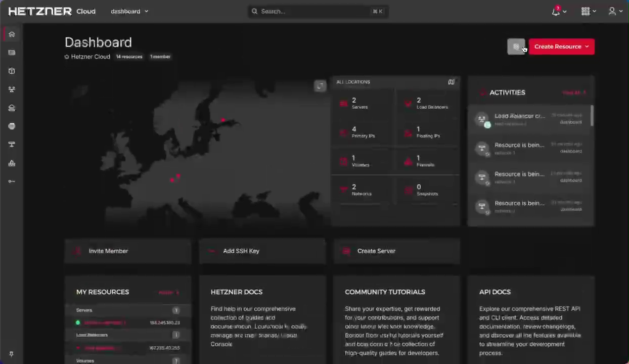View all activities link
Viewport: 629px width, 364px height.
pos(574,93)
